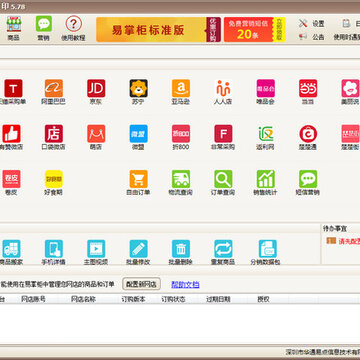The width and height of the screenshot is (360, 360).
Task: Open 销售统计 chart icon
Action: click(266, 179)
